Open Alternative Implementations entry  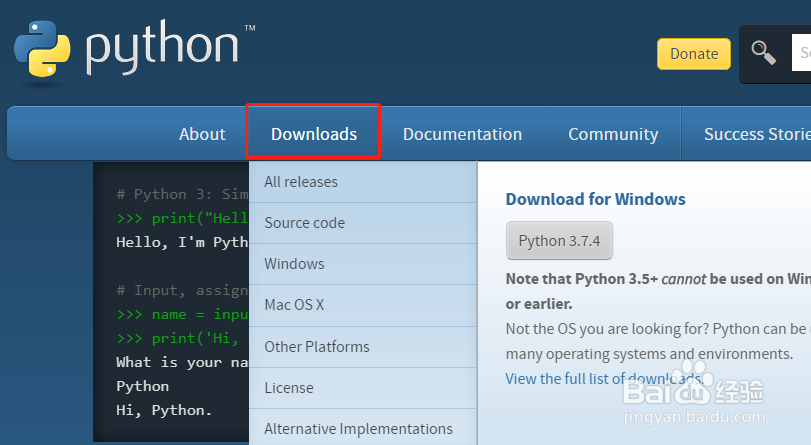pyautogui.click(x=363, y=428)
